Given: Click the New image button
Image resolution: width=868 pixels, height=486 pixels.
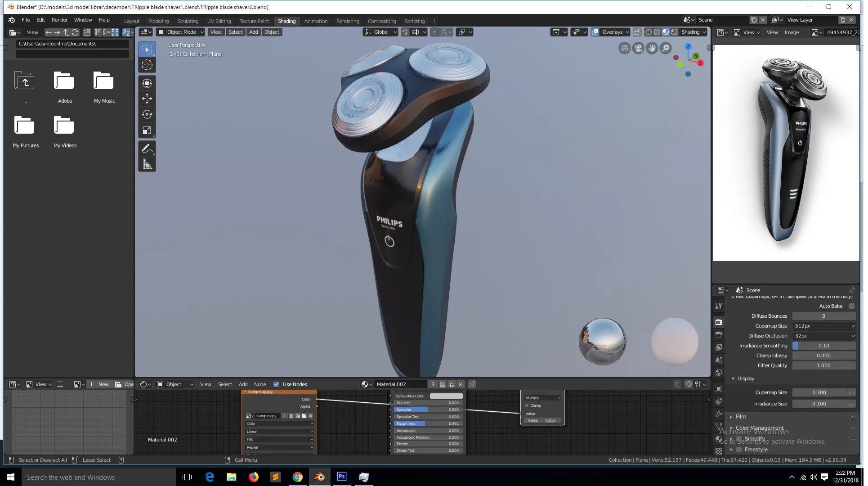Looking at the screenshot, I should [x=99, y=384].
